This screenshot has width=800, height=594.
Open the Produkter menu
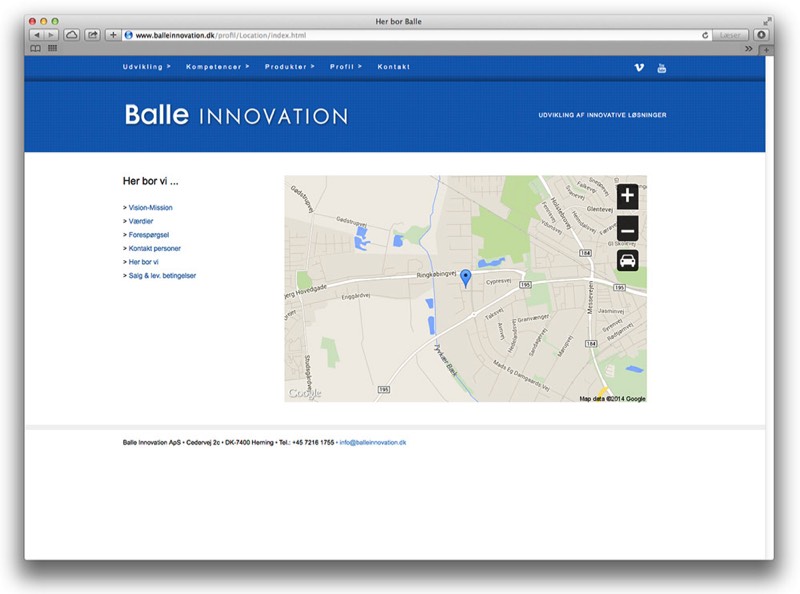289,67
